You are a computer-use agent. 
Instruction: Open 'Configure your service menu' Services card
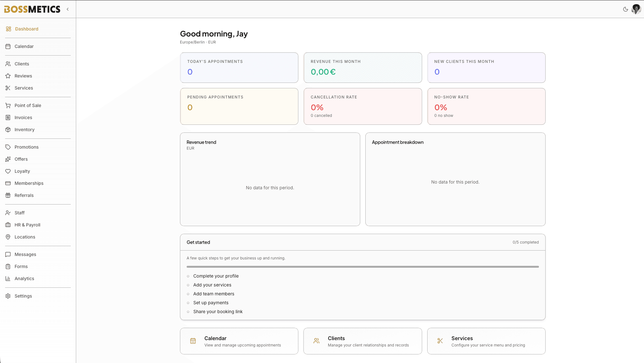(486, 341)
